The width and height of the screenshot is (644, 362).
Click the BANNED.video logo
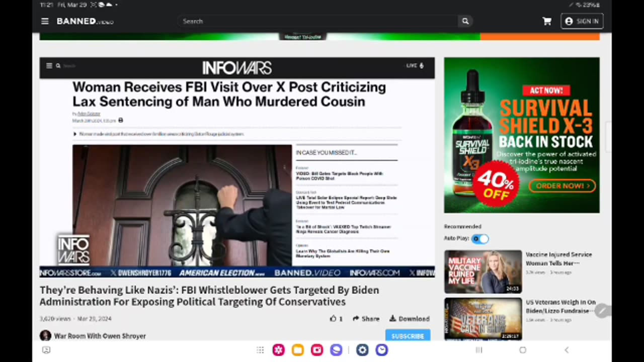85,21
